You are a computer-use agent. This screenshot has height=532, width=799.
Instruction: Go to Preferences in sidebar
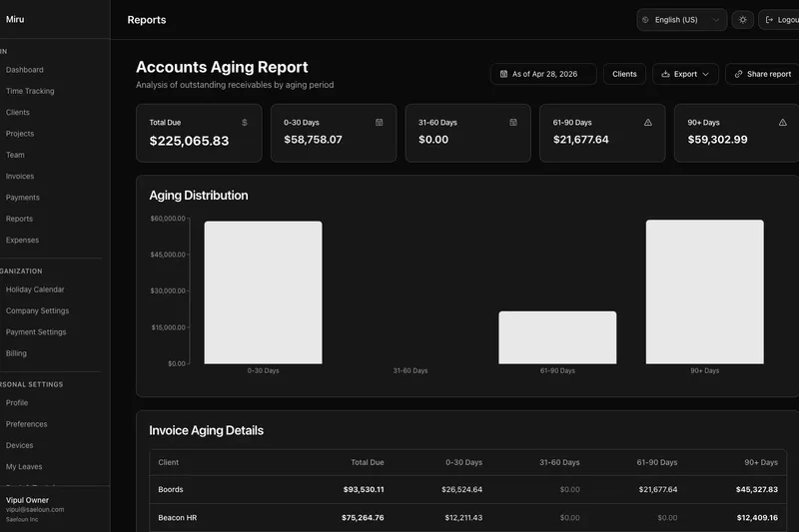tap(27, 424)
